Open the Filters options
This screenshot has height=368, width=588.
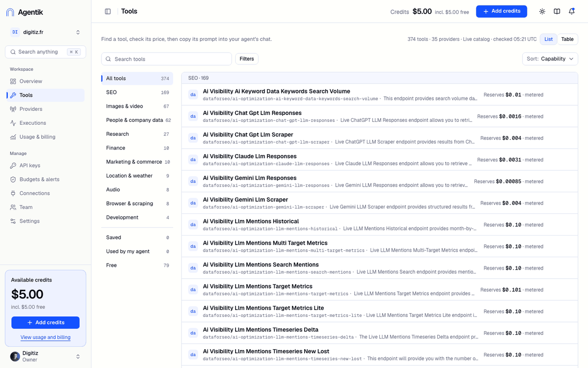(x=247, y=59)
